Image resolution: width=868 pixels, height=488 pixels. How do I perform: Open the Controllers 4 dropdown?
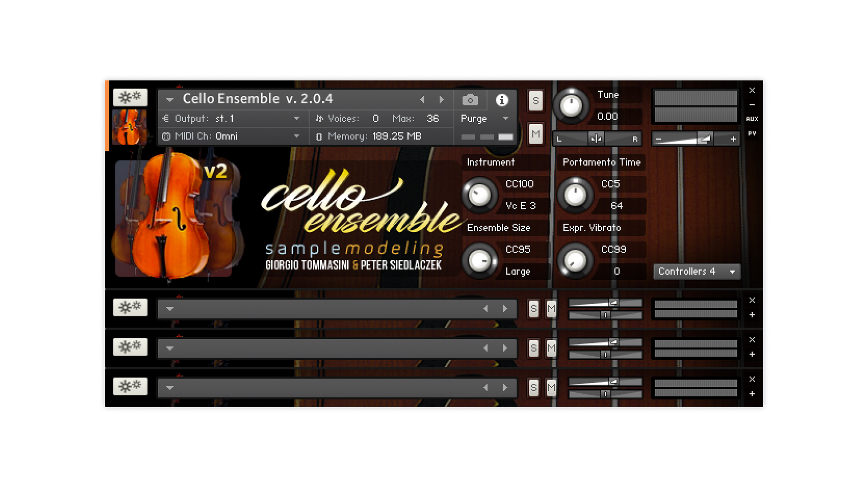coord(696,272)
